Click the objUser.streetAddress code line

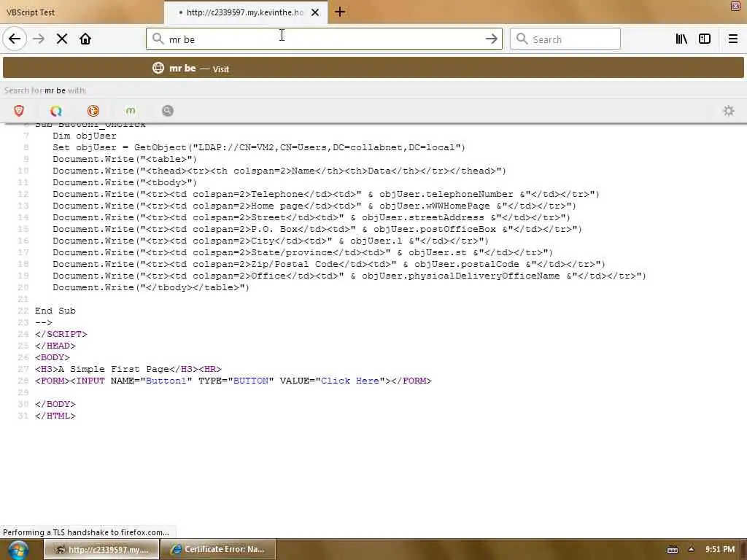[311, 217]
